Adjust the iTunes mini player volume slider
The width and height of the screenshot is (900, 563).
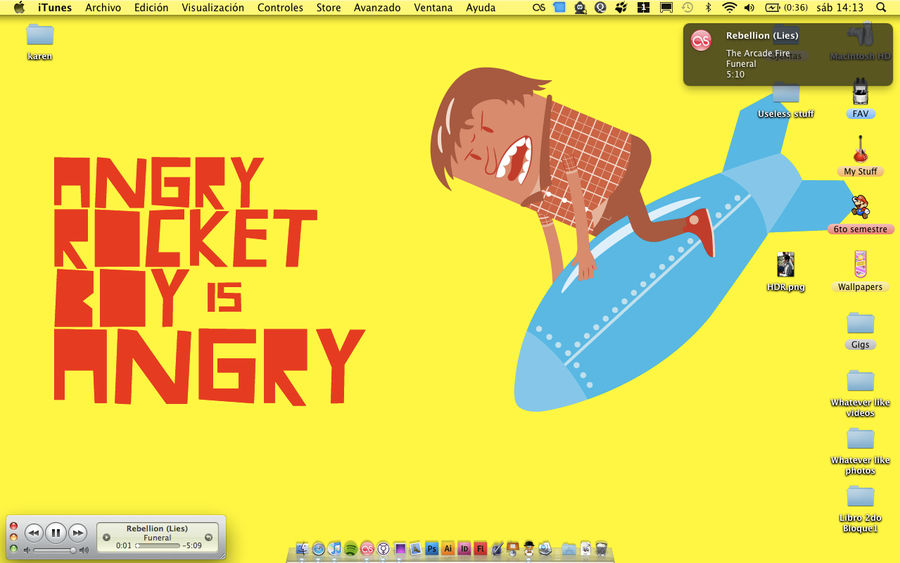[53, 550]
